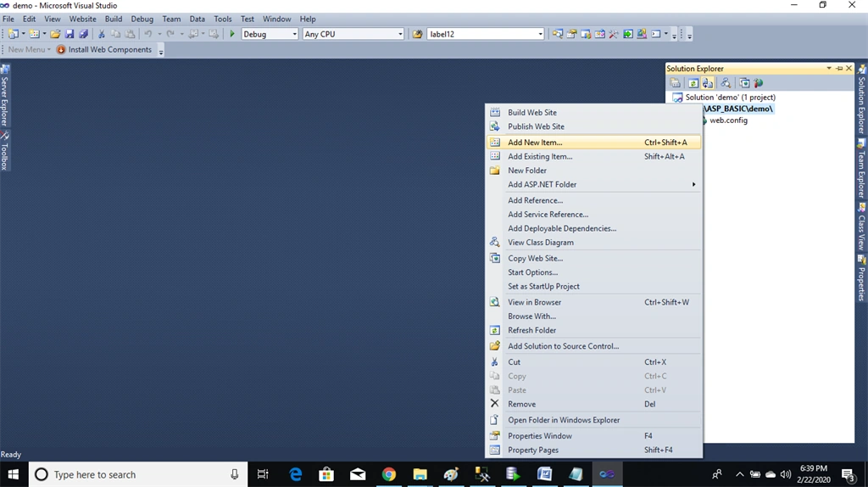Open Properties Window from the standard toolbar icon

571,34
